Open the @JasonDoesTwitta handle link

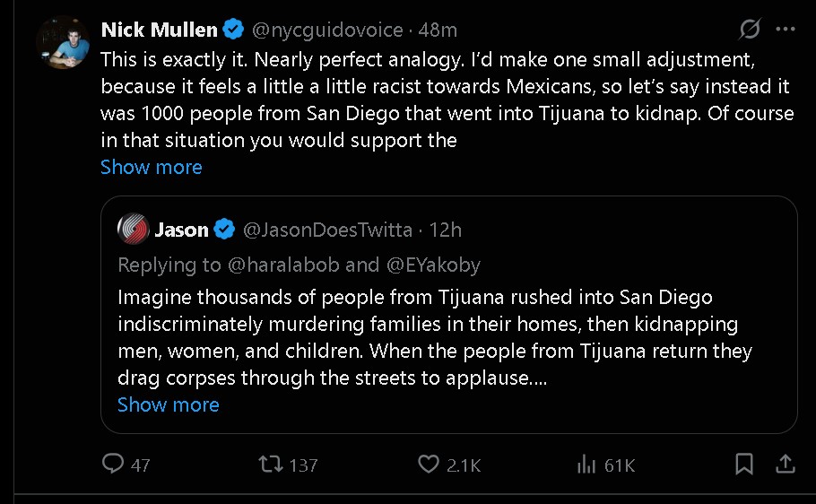[328, 230]
